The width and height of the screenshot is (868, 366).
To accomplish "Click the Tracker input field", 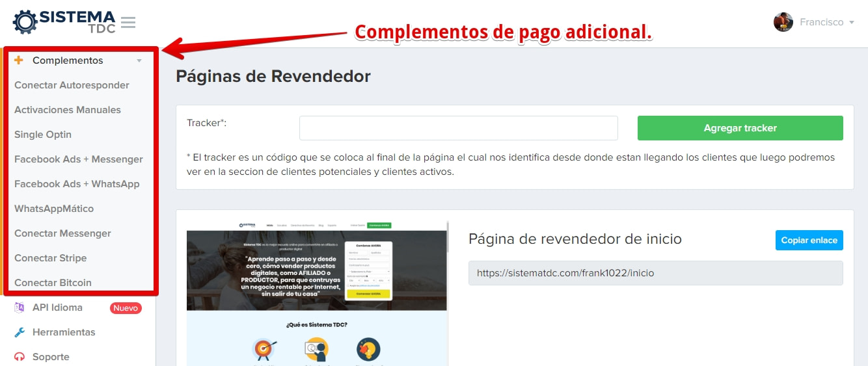I will (459, 128).
